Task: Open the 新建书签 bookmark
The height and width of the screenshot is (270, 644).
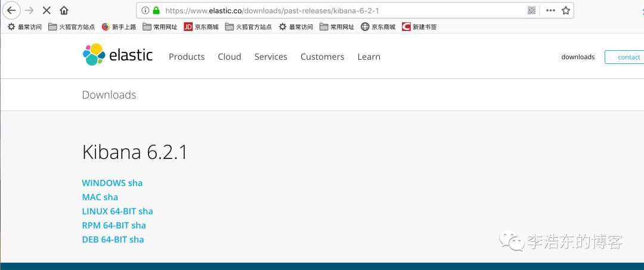Action: (x=419, y=27)
